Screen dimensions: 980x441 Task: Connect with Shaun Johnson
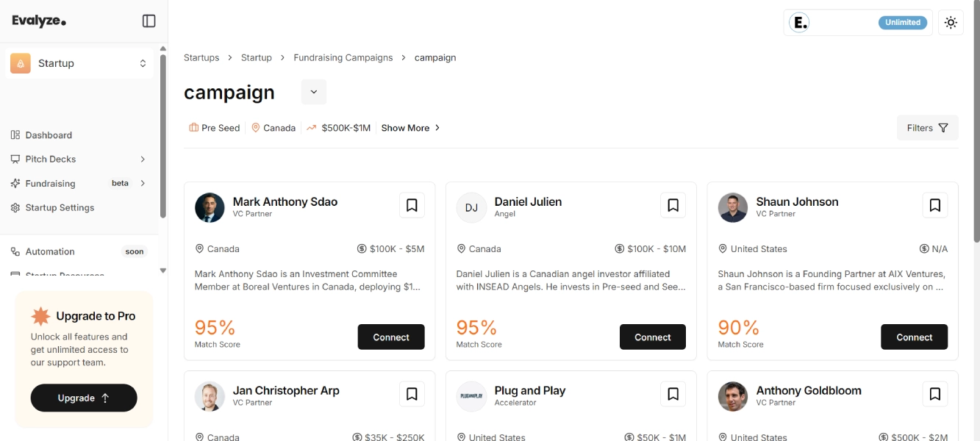pyautogui.click(x=914, y=337)
